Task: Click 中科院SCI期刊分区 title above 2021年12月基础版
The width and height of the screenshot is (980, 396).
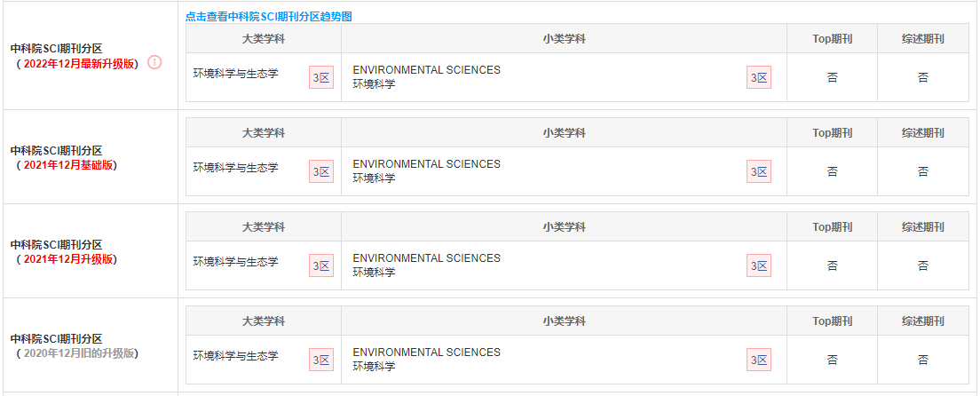Action: pyautogui.click(x=56, y=151)
